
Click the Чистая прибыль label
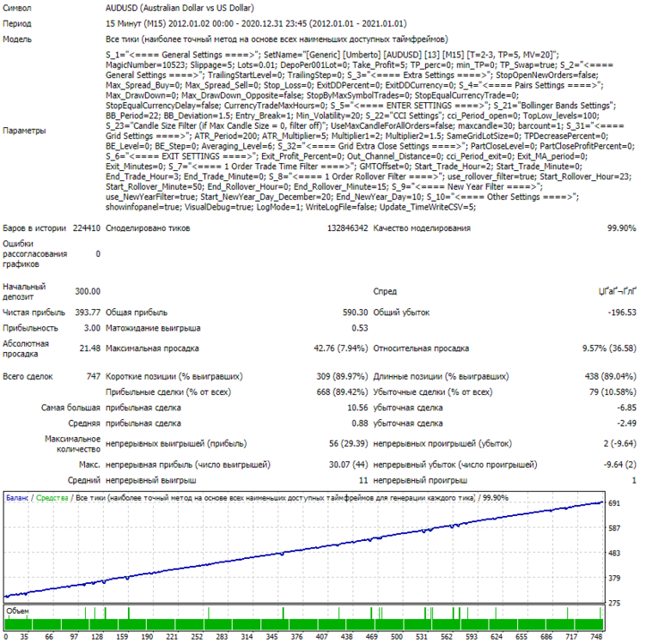coord(34,312)
